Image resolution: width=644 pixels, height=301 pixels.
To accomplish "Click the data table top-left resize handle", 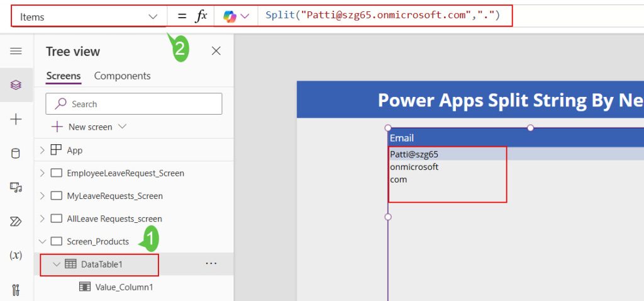I will pyautogui.click(x=387, y=128).
